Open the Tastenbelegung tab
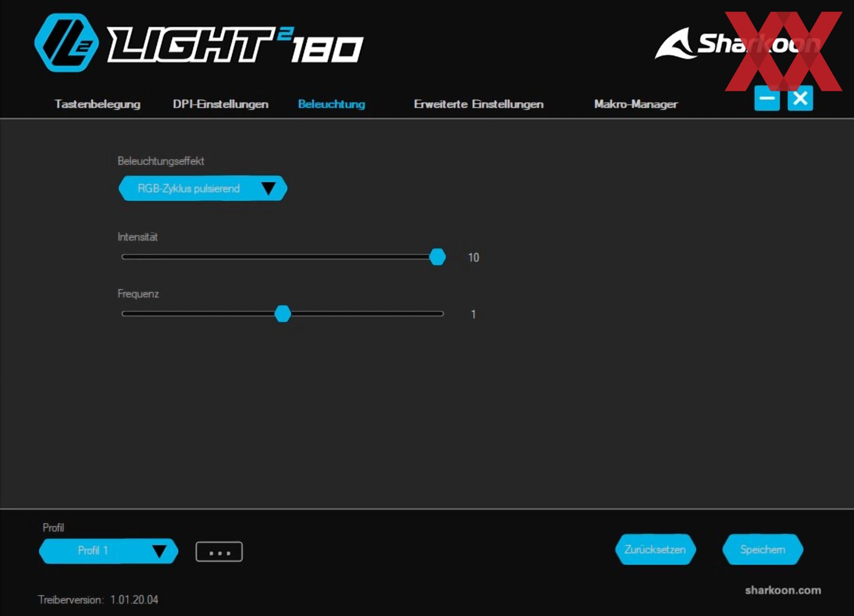854x616 pixels. pyautogui.click(x=97, y=104)
